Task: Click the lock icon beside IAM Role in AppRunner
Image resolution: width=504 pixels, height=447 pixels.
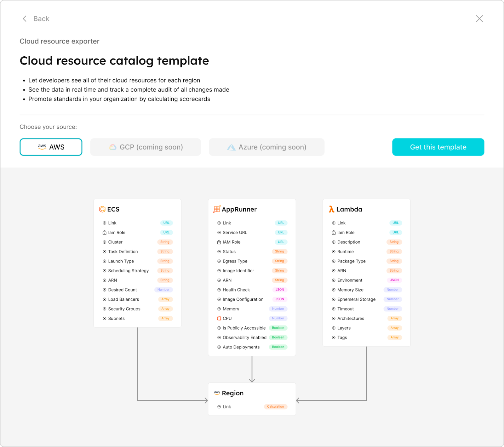Action: coord(219,242)
